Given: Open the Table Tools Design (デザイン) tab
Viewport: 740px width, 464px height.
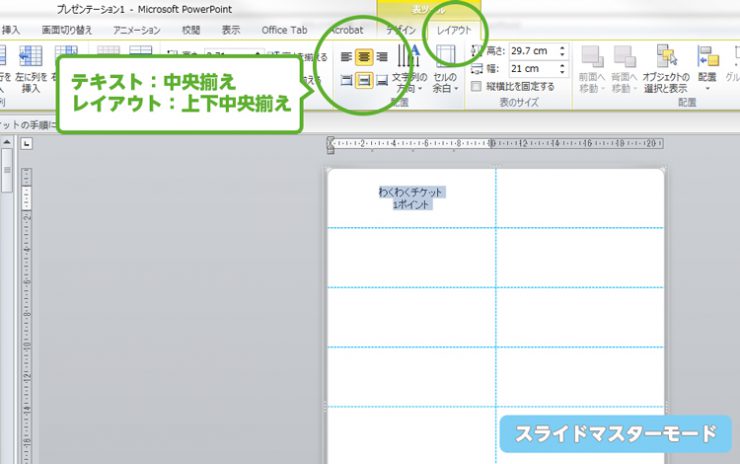Looking at the screenshot, I should (x=401, y=30).
